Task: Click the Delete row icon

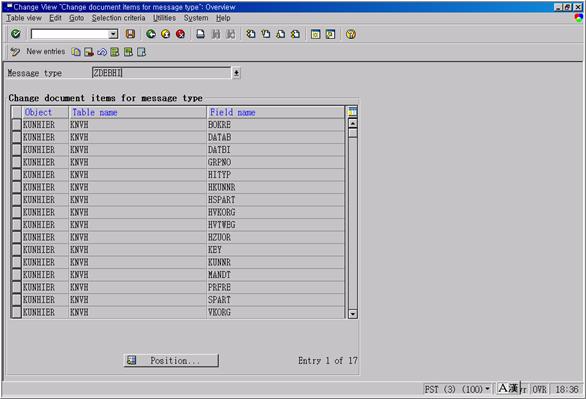Action: [x=89, y=52]
